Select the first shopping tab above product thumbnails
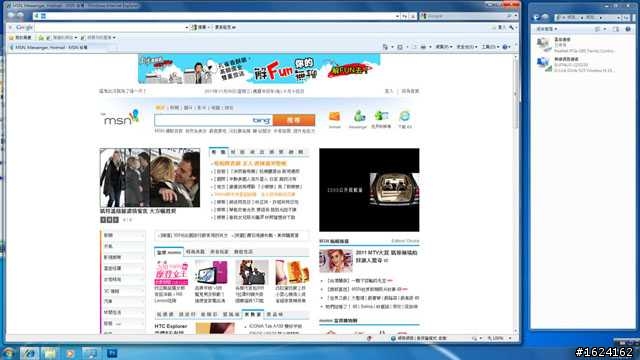This screenshot has width=640, height=360. coord(169,252)
